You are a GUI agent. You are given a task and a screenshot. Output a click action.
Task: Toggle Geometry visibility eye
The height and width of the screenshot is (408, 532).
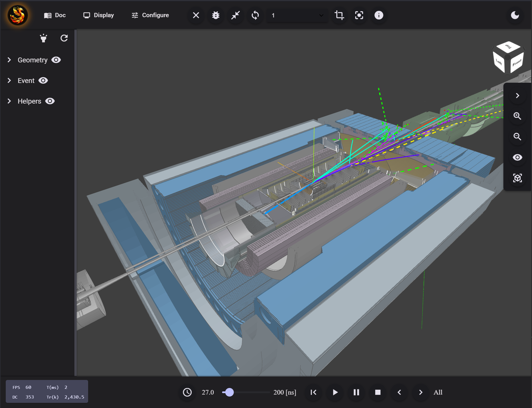(x=56, y=60)
